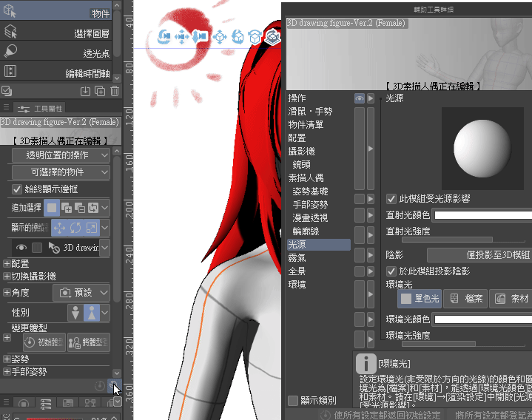532x420 pixels.
Task: Click the reset tool property icon at panel bottom
Action: pos(99,386)
